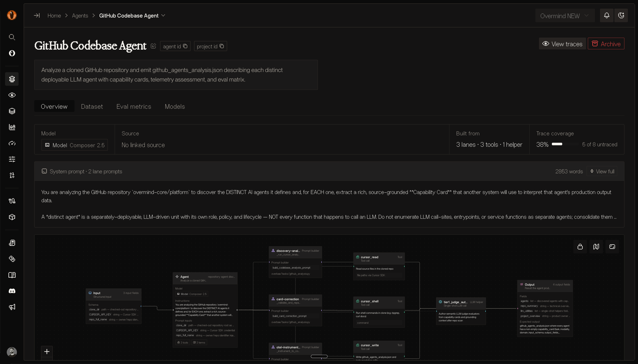This screenshot has height=364, width=638.
Task: Select the cursor_write tool node
Action: 379,350
